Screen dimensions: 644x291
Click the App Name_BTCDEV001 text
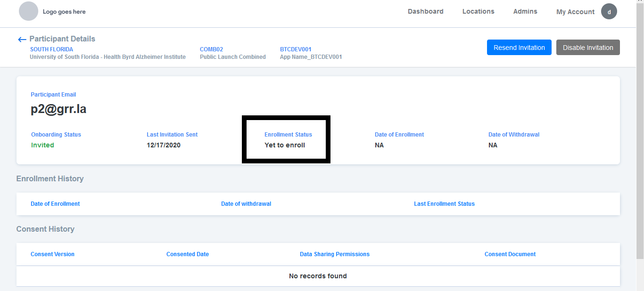pyautogui.click(x=311, y=57)
